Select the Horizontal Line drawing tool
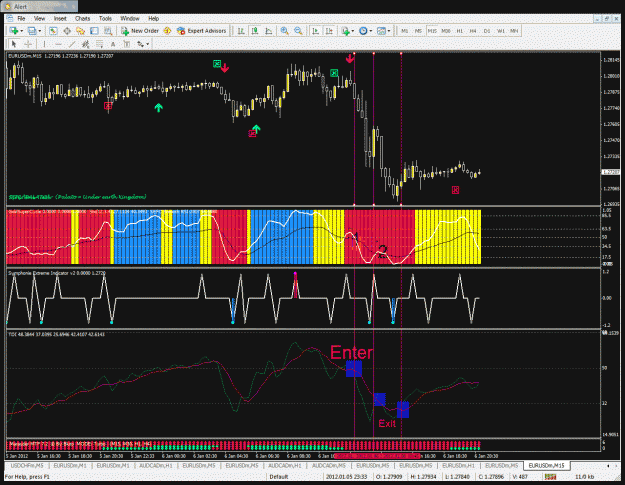625x485 pixels. coord(58,44)
